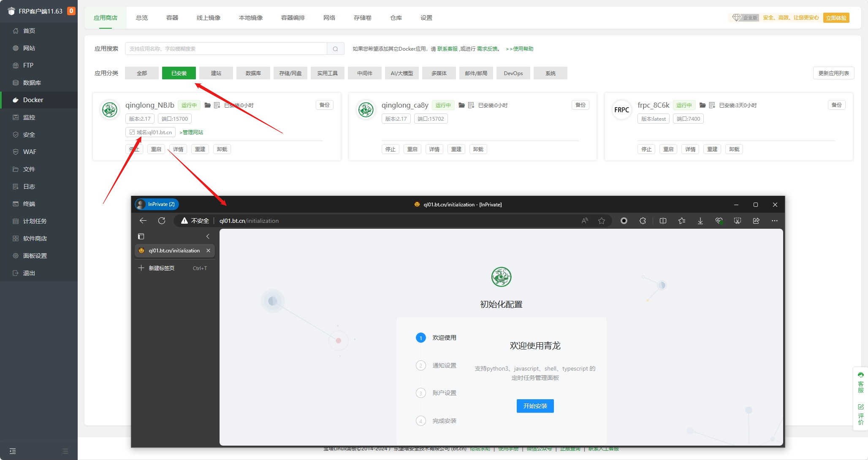This screenshot has width=868, height=460.
Task: Open the log icon of qinglong_ca8y
Action: pos(471,105)
